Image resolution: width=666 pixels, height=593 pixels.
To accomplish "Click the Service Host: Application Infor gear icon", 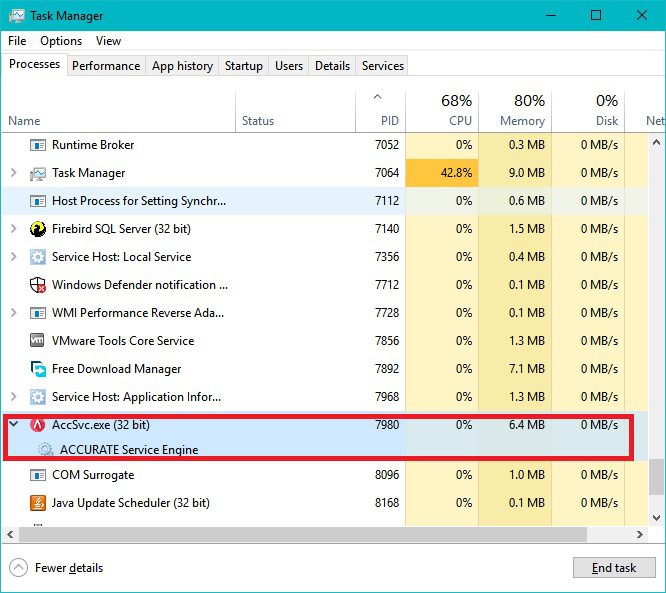I will pyautogui.click(x=38, y=397).
